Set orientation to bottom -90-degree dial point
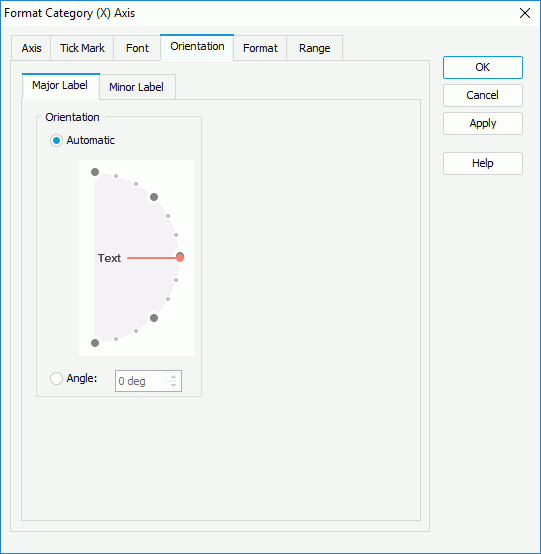 [x=95, y=343]
